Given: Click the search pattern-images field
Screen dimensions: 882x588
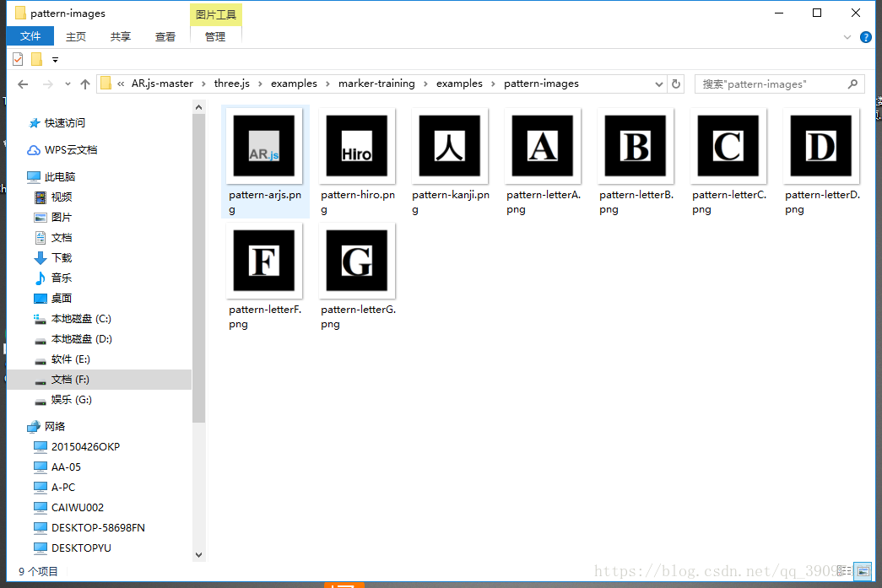Looking at the screenshot, I should pos(780,84).
